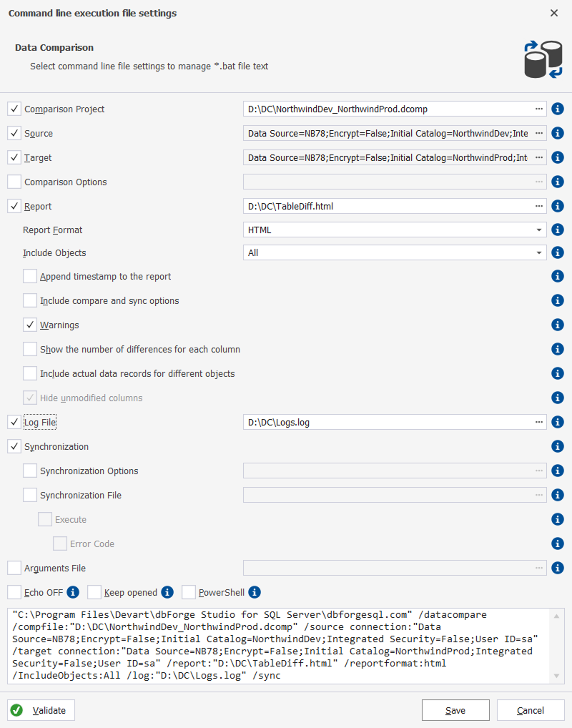Click info icon next to Echo OFF
Image resolution: width=572 pixels, height=728 pixels.
pyautogui.click(x=73, y=592)
